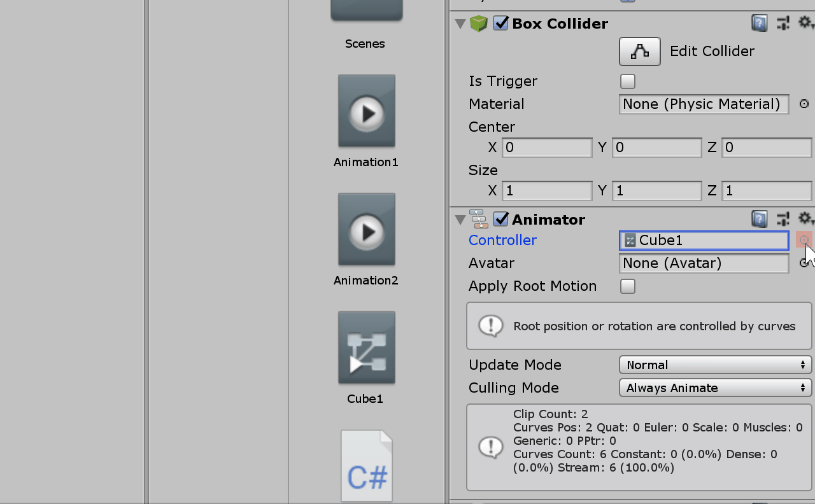Open Box Collider help reference icon
Viewport: 815px width, 504px height.
759,24
